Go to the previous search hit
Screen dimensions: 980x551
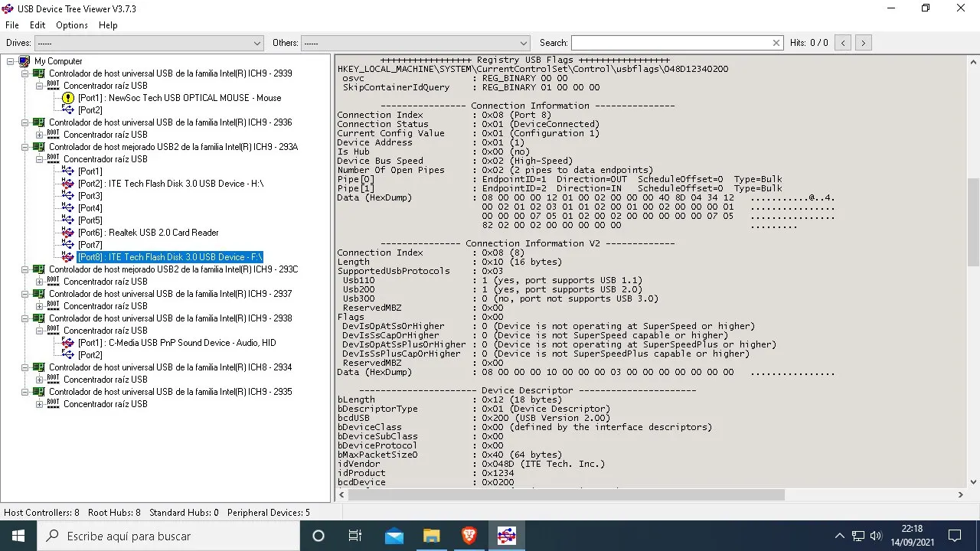pyautogui.click(x=843, y=43)
